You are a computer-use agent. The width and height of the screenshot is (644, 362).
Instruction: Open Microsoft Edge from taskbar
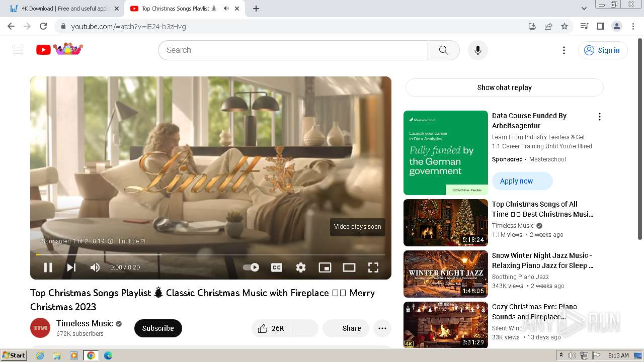[108, 355]
